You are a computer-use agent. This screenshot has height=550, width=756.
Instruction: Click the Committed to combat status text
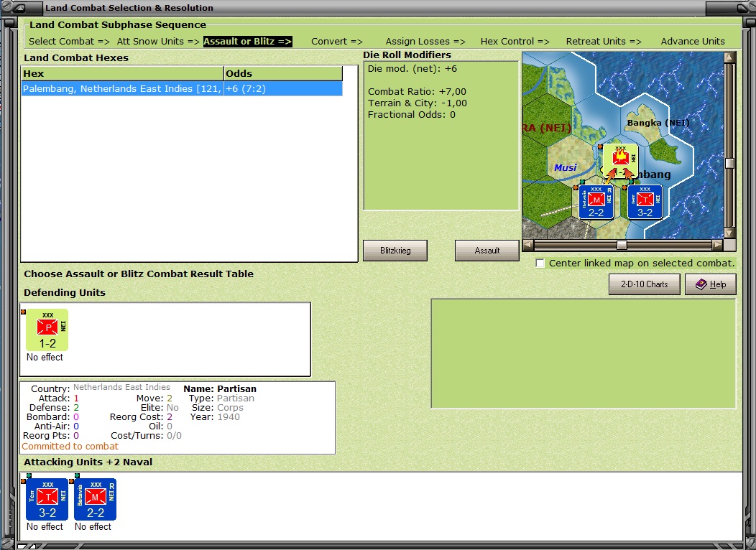pos(70,447)
